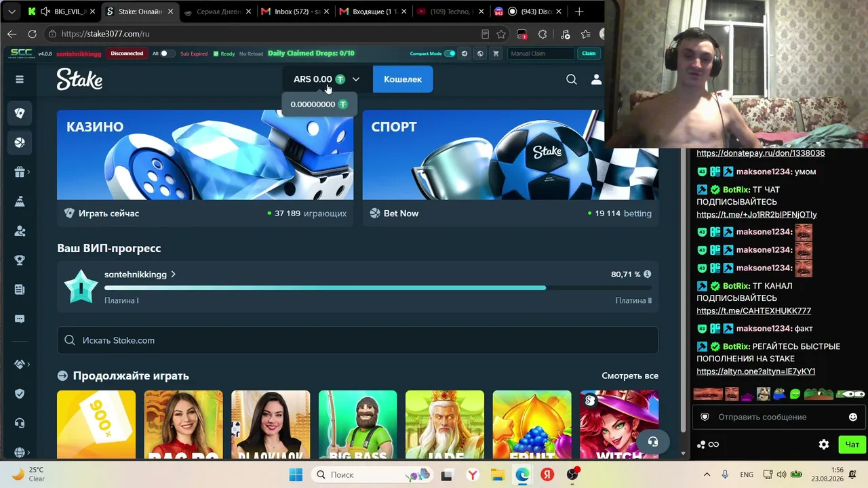Open live support headset icon in the sidebar

pos(20,423)
